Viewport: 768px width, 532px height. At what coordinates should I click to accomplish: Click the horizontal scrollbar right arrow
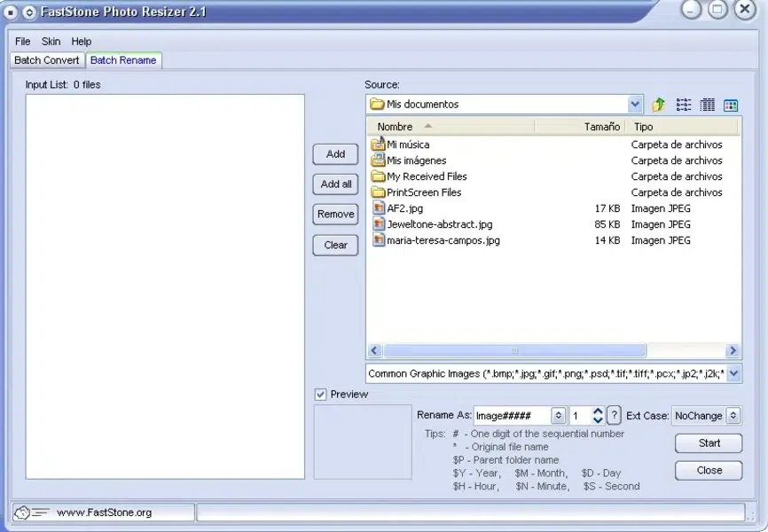tap(733, 350)
